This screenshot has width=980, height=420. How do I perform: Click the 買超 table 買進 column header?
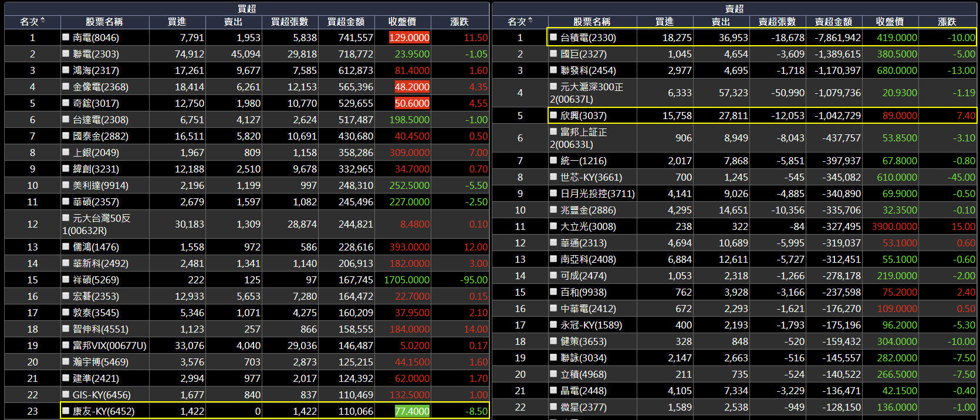point(177,22)
